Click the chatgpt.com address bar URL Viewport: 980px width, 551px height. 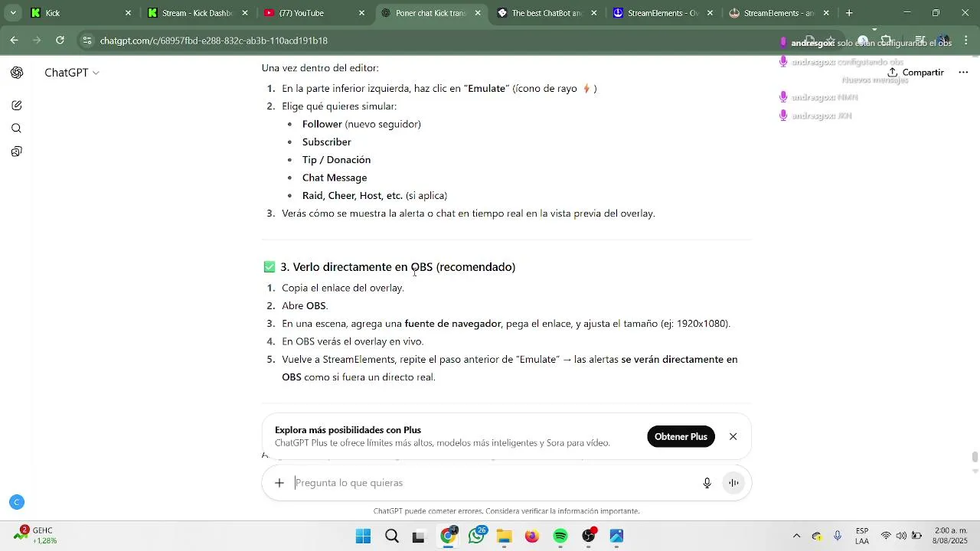214,41
